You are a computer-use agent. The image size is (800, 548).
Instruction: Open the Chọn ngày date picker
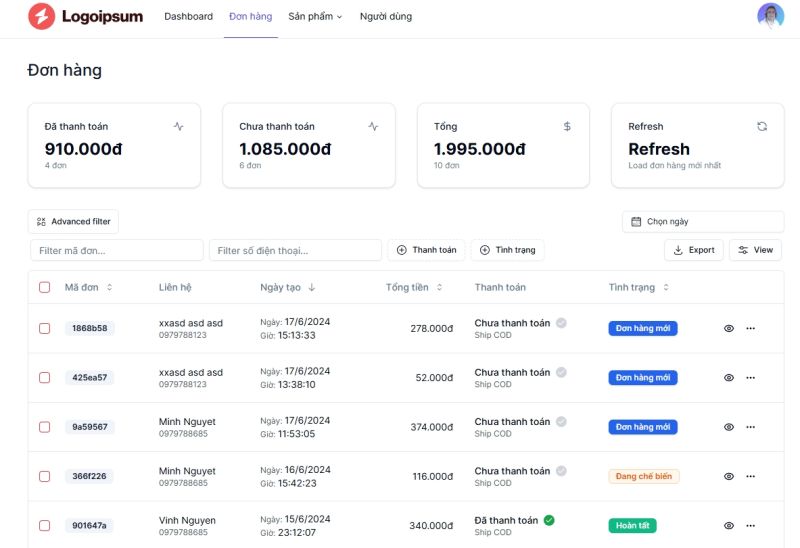click(x=702, y=221)
